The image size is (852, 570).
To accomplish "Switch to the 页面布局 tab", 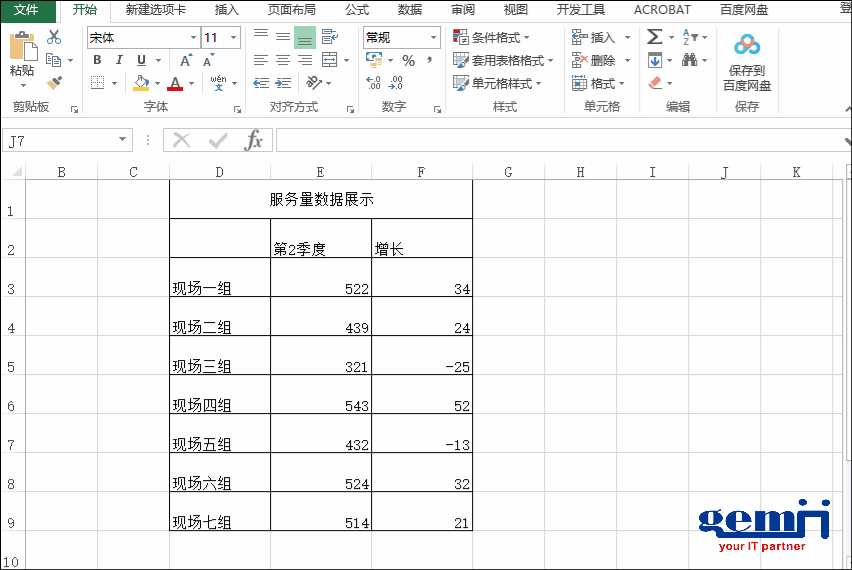I will pyautogui.click(x=292, y=10).
